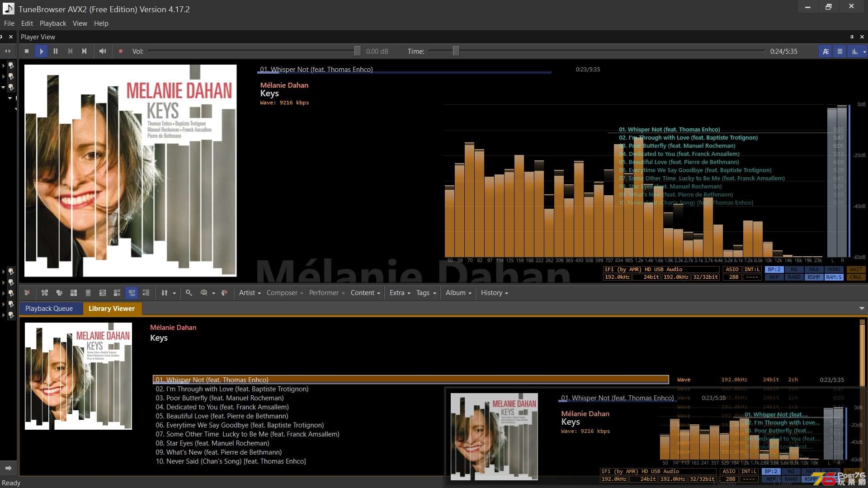The height and width of the screenshot is (488, 868).
Task: Click the red arrow locate playing icon
Action: tap(224, 293)
